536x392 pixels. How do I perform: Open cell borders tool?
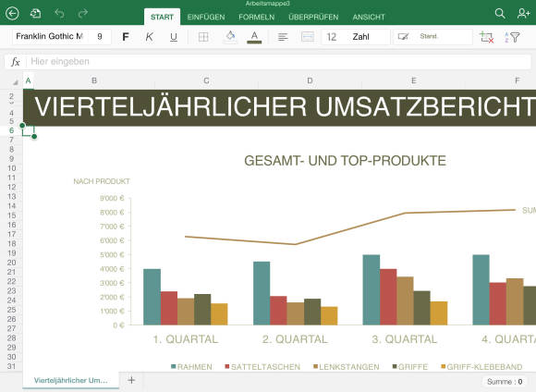pyautogui.click(x=203, y=37)
